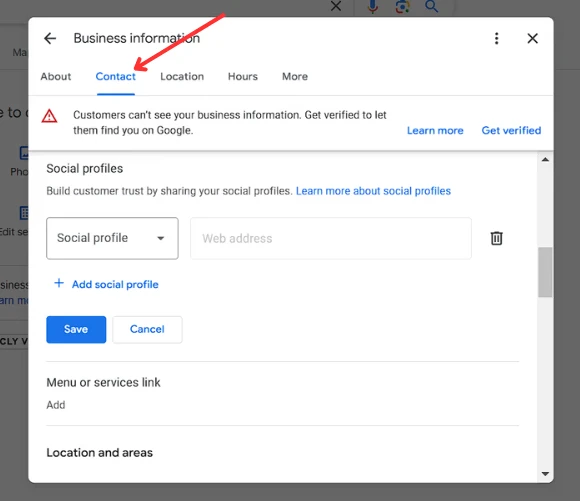Click the plus icon beside Add social profile
The image size is (580, 501).
tap(59, 283)
